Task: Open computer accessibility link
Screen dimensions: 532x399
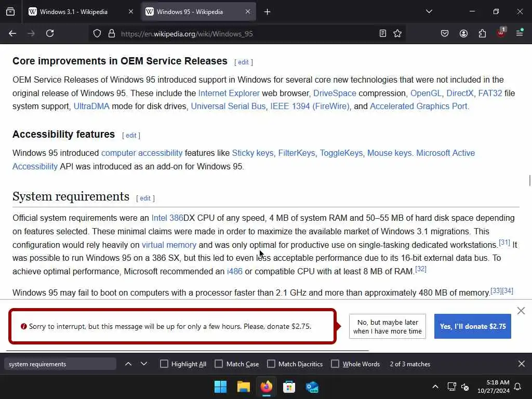Action: click(x=142, y=153)
